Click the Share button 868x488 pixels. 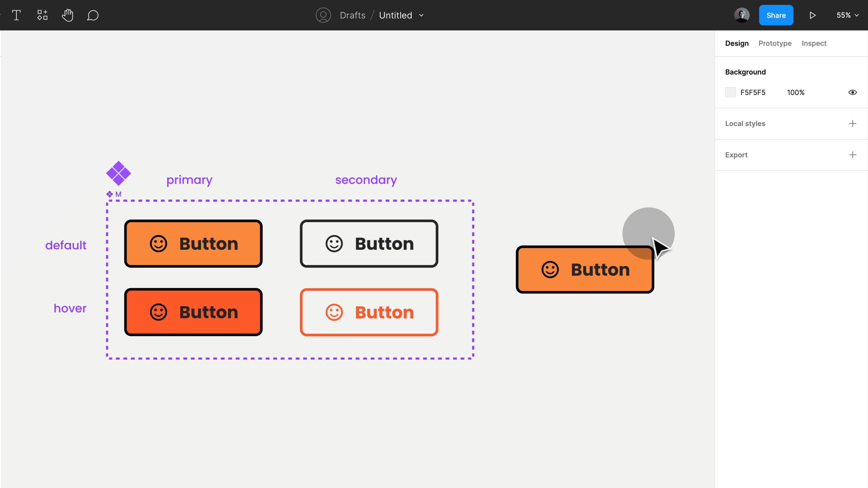click(x=776, y=15)
